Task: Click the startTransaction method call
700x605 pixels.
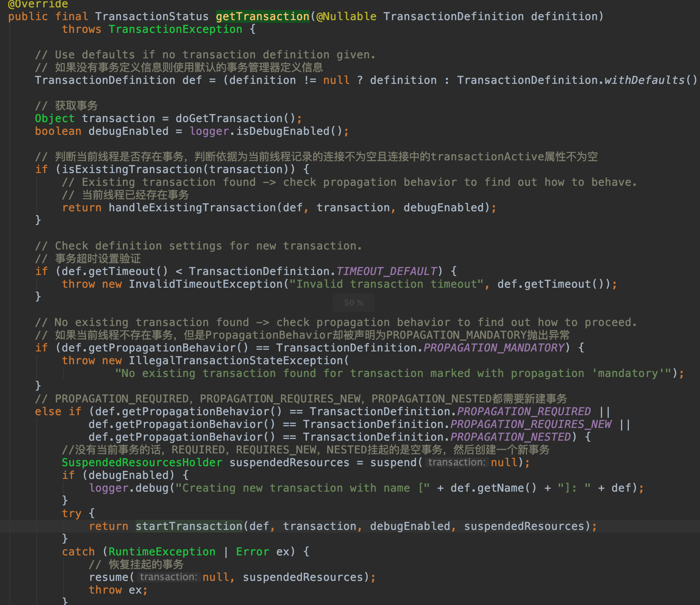Action: tap(189, 526)
